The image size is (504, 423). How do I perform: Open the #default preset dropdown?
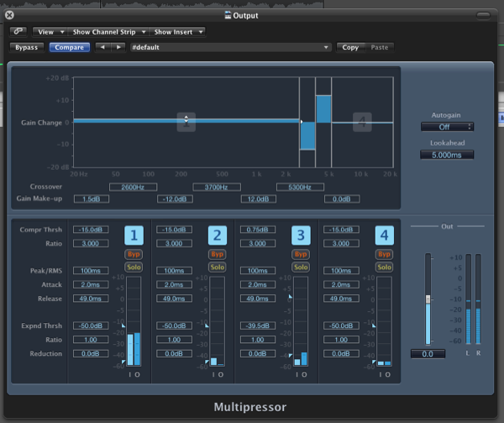pyautogui.click(x=230, y=47)
